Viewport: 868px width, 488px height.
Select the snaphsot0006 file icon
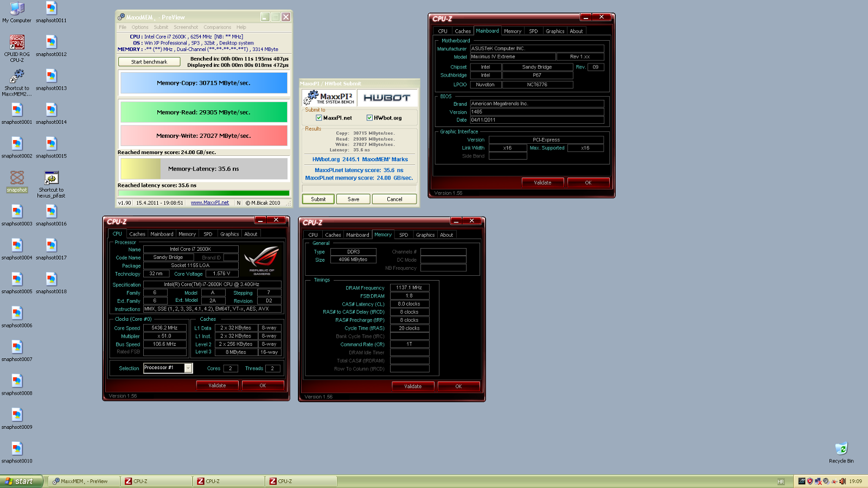[x=17, y=317]
